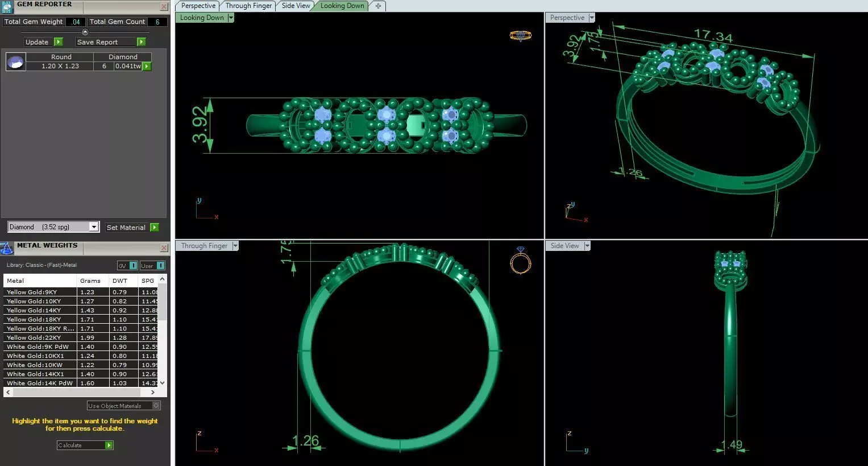Switch to the Perspective tab
868x466 pixels.
(198, 6)
